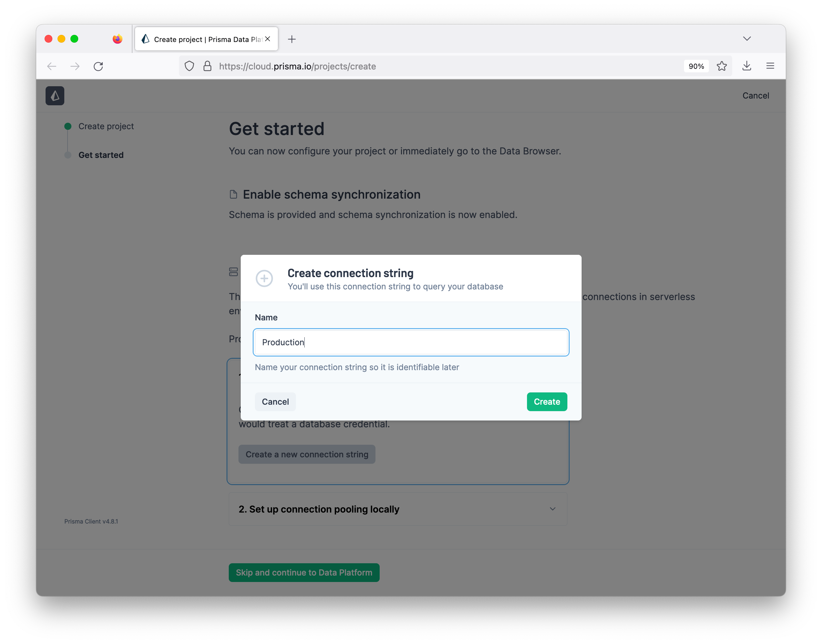Click the lock icon next to the URL

(208, 66)
